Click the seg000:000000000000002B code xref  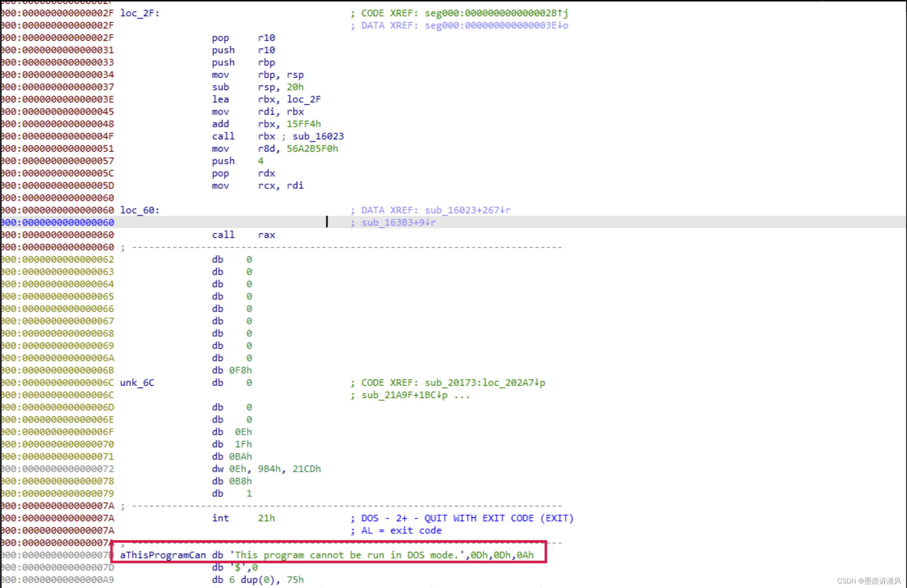pos(493,13)
